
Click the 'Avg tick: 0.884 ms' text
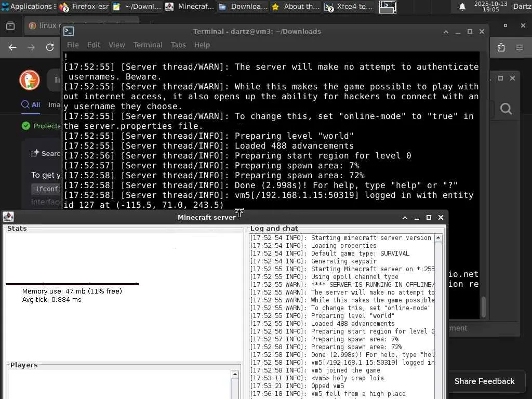52,300
